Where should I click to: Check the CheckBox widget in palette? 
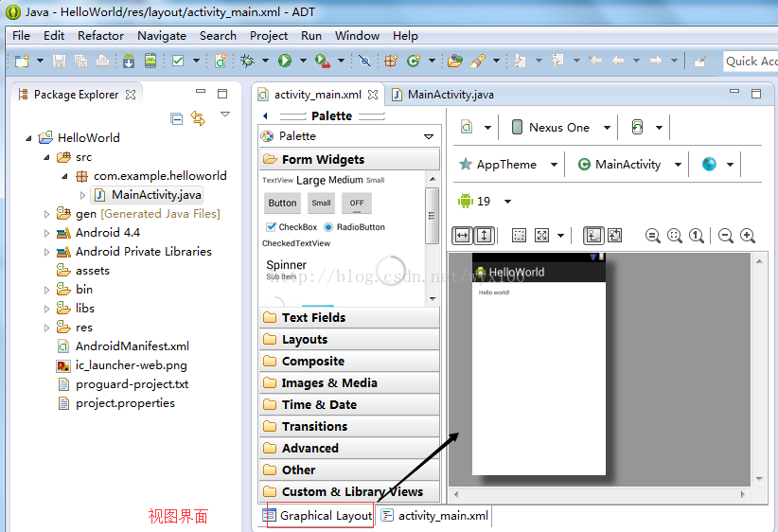click(x=292, y=227)
